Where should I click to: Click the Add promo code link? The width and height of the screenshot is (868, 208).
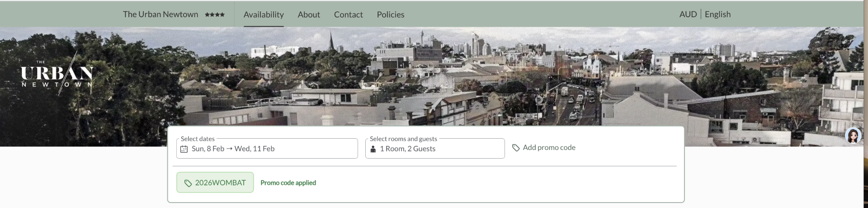coord(549,148)
